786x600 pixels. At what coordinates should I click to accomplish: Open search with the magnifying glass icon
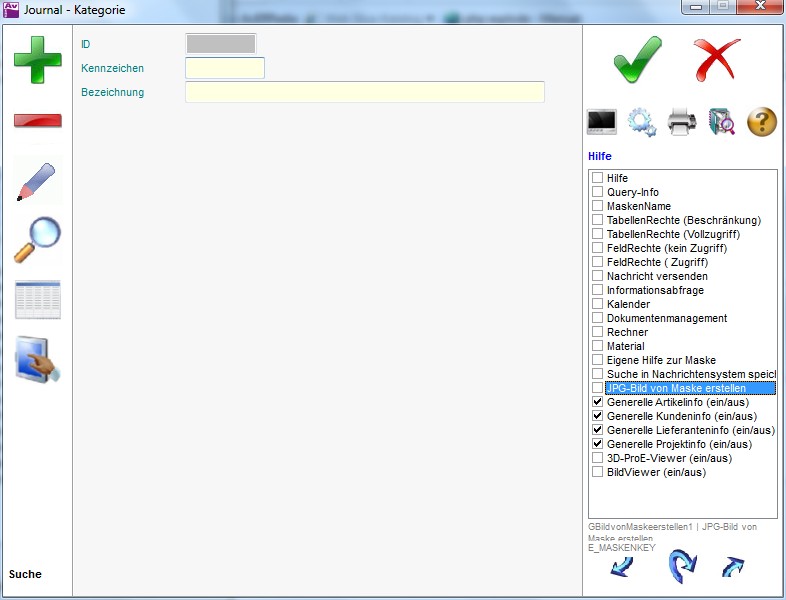pyautogui.click(x=37, y=240)
